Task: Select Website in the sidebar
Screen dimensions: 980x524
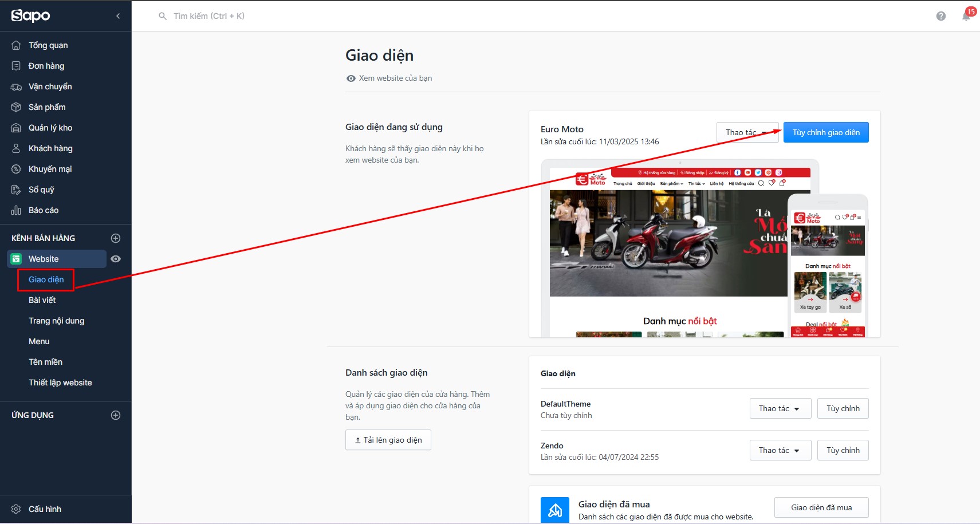Action: 57,259
